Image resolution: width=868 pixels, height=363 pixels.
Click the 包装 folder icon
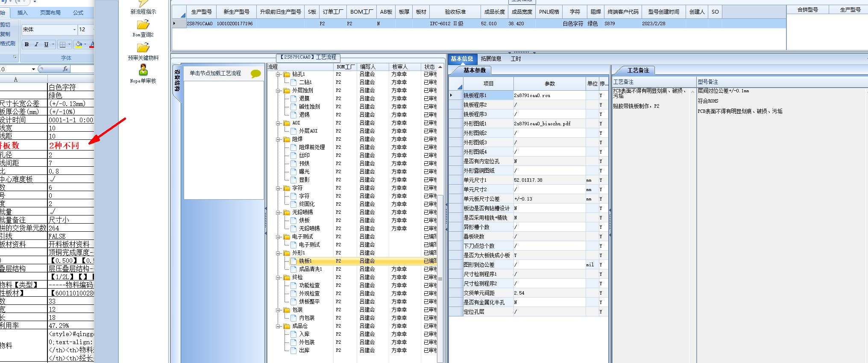287,310
